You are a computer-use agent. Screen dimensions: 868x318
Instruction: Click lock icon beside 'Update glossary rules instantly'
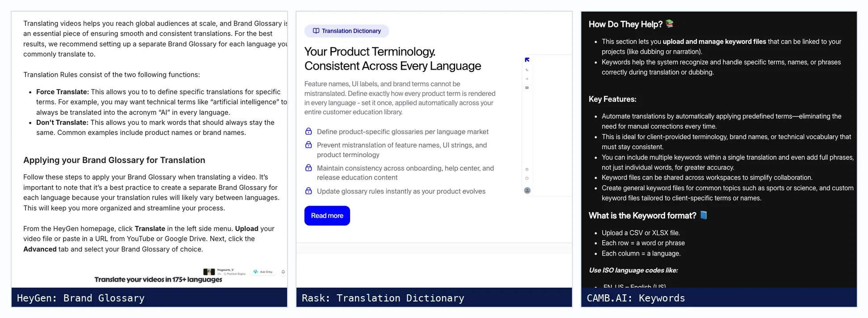point(309,191)
